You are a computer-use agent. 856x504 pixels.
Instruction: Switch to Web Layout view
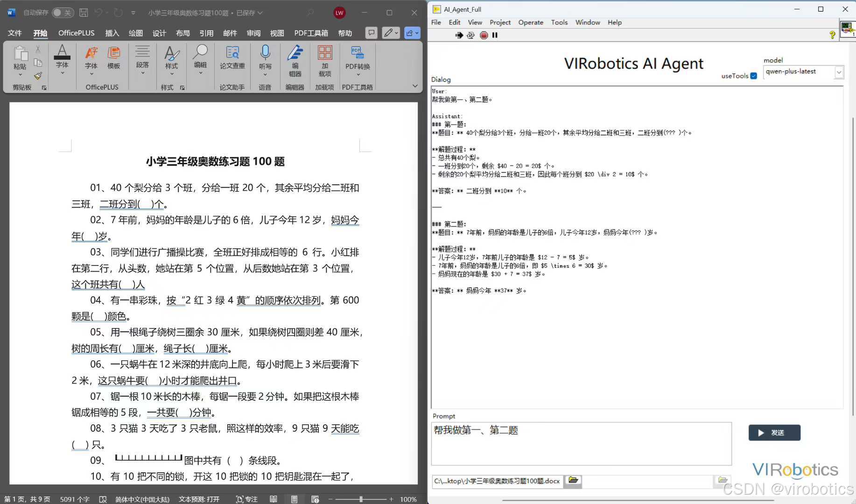pyautogui.click(x=315, y=499)
